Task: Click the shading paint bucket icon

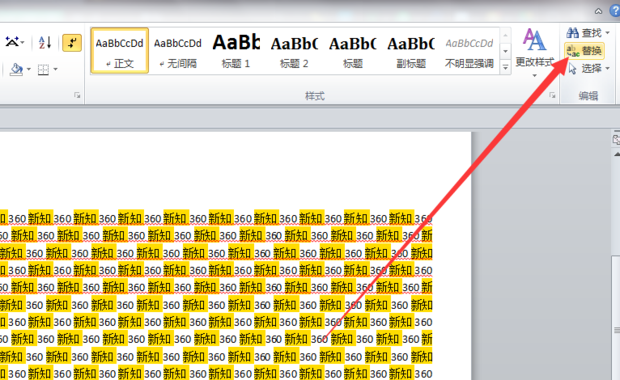Action: coord(17,69)
